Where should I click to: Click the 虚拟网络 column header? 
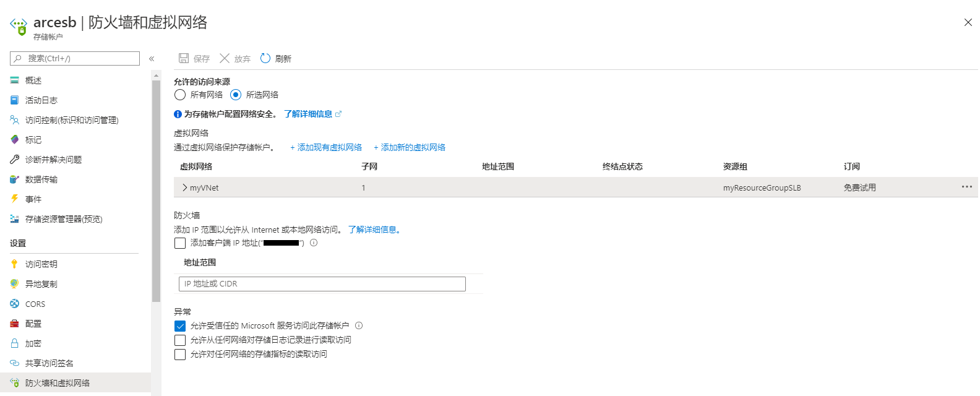196,166
